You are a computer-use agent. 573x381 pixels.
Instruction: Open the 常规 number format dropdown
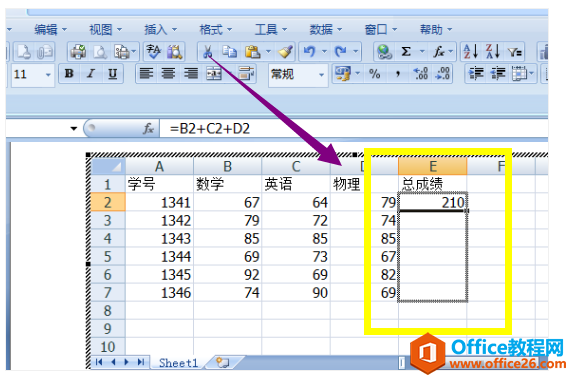pos(322,75)
